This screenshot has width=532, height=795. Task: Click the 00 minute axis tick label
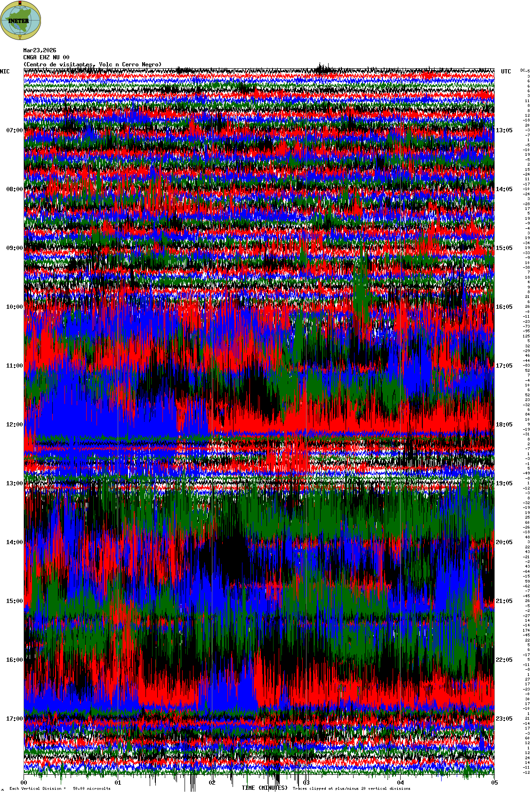[24, 783]
